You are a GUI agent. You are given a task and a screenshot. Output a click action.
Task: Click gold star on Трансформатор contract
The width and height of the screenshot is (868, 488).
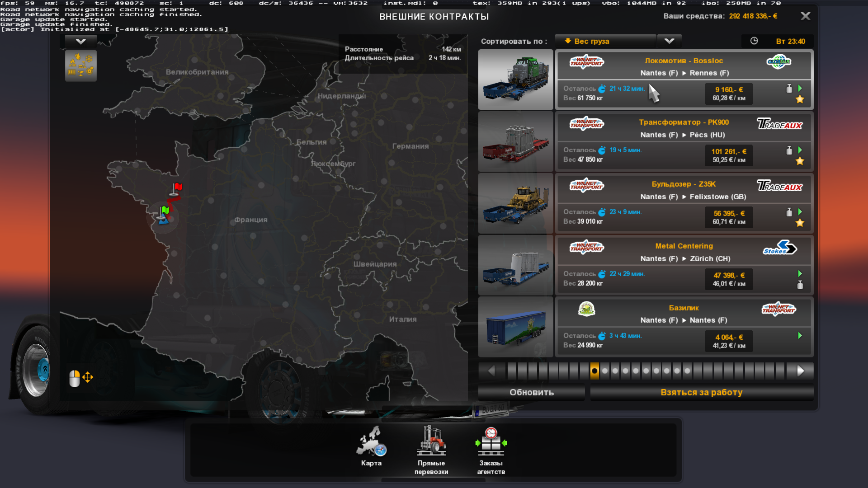(800, 161)
